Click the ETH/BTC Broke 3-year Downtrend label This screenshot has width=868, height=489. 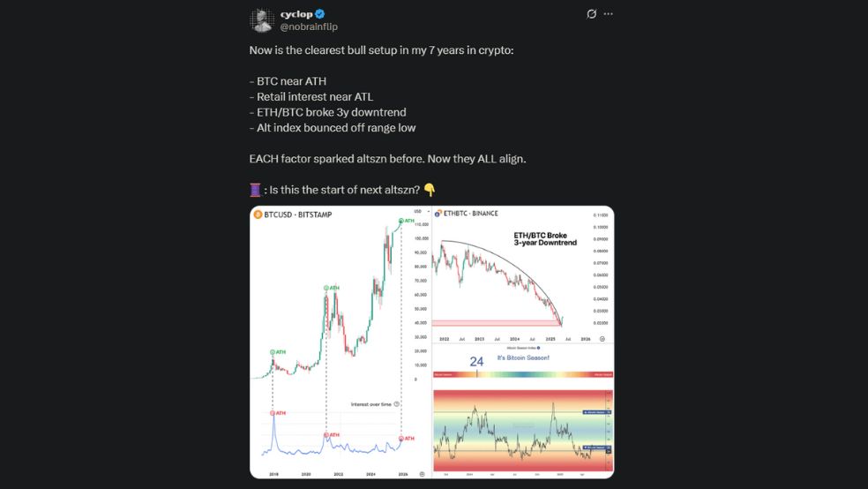(x=545, y=239)
